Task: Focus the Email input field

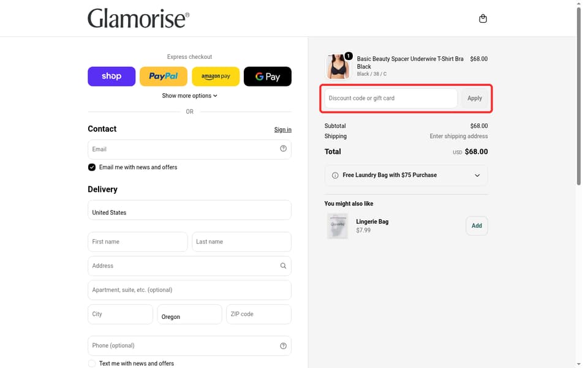Action: pos(189,149)
